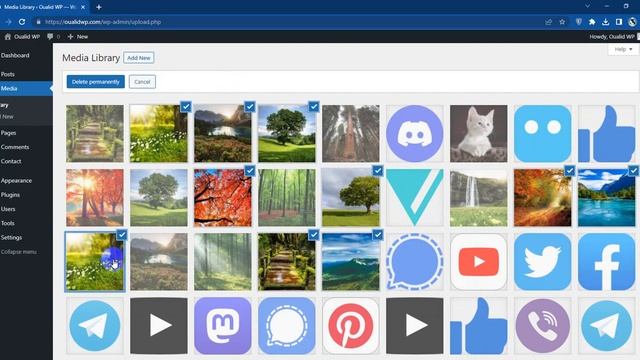Viewport: 640px width, 360px height.
Task: Select the Mastodon logo icon
Action: pyautogui.click(x=223, y=326)
